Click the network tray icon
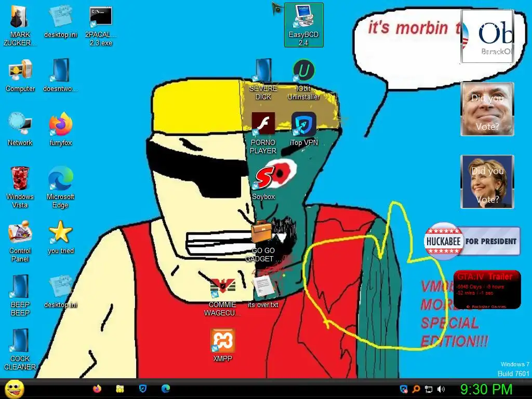This screenshot has height=399, width=532. (x=429, y=389)
